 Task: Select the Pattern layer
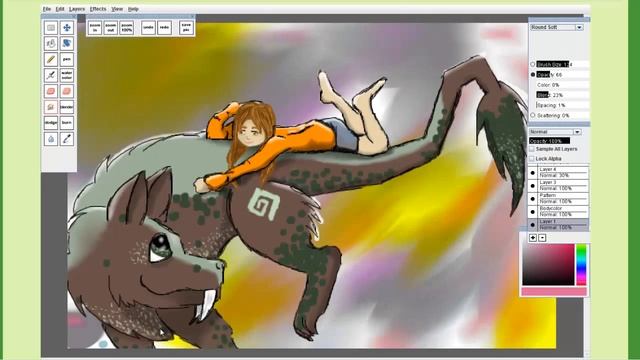coord(563,198)
